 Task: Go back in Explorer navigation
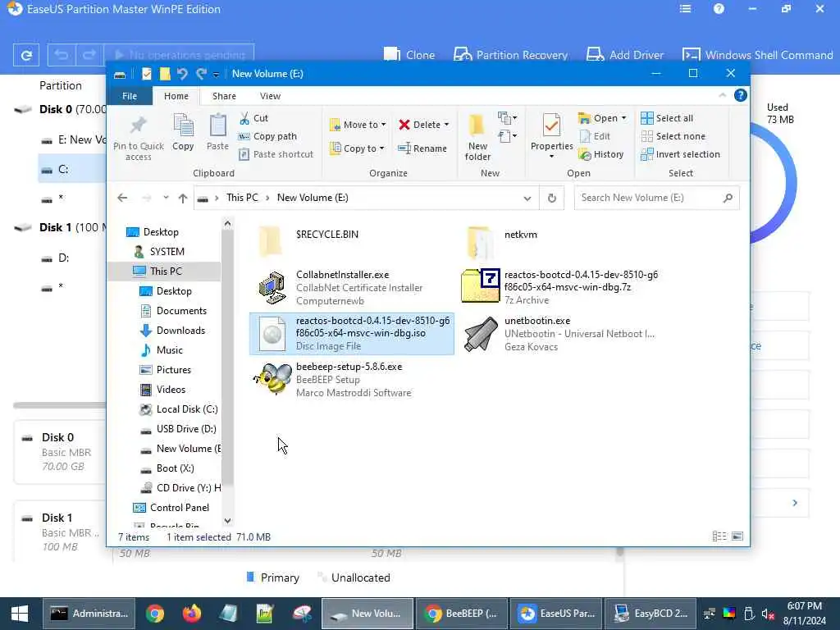[122, 199]
